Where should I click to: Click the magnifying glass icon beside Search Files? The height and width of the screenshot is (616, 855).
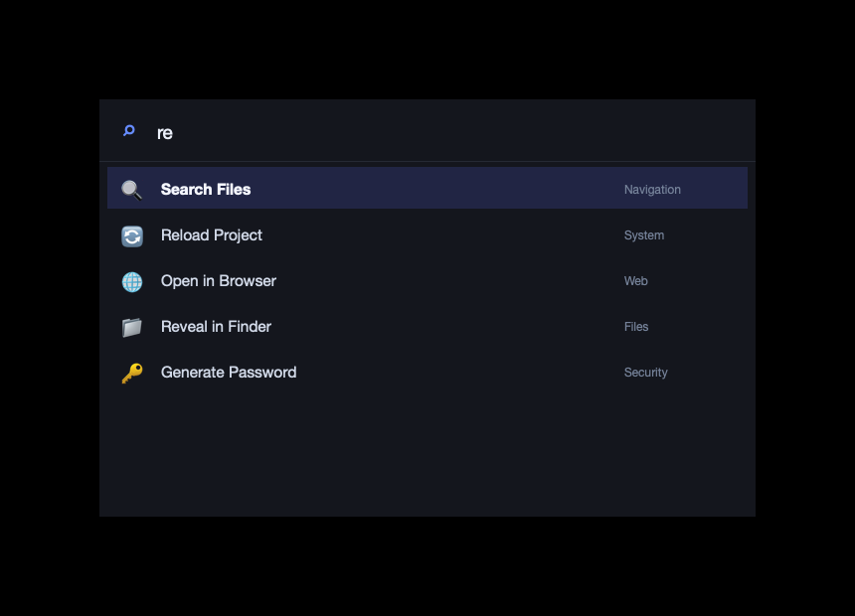(x=131, y=190)
